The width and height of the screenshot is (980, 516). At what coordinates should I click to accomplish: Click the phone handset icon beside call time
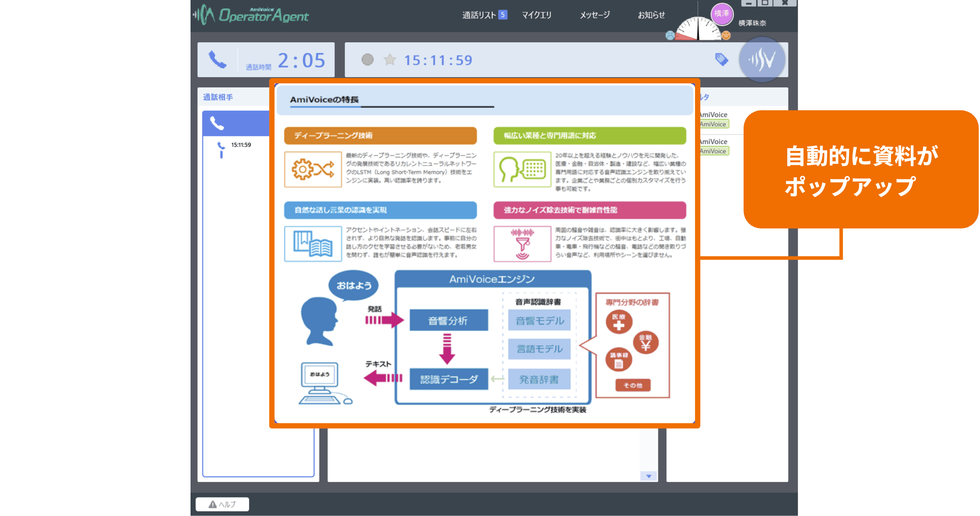coord(217,60)
